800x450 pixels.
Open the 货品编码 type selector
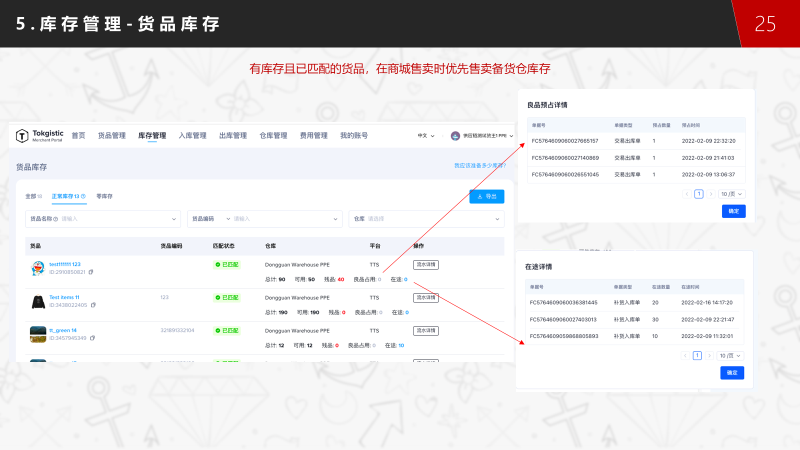coord(211,219)
